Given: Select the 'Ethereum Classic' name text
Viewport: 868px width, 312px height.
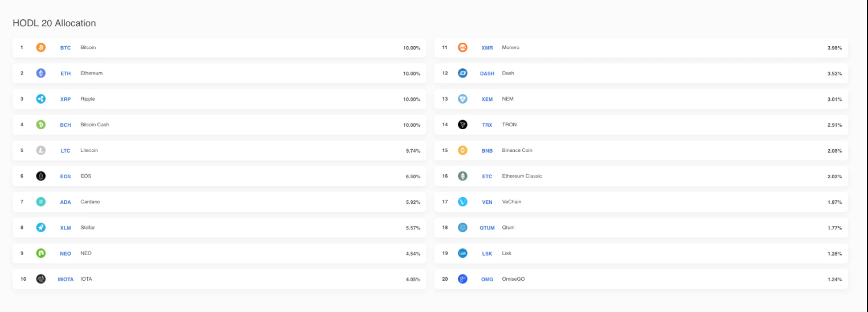Looking at the screenshot, I should coord(522,176).
